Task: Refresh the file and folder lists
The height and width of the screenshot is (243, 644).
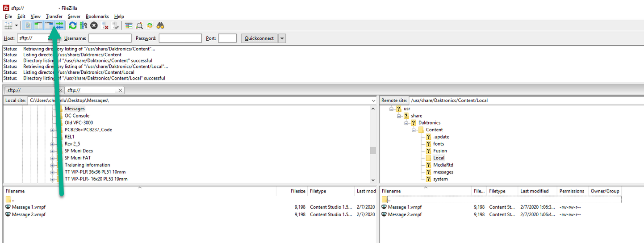Action: [73, 26]
